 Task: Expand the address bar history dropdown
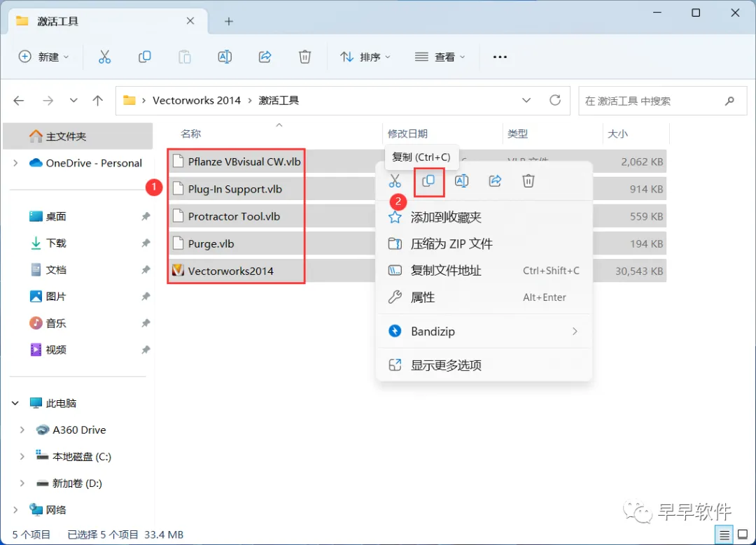(526, 100)
